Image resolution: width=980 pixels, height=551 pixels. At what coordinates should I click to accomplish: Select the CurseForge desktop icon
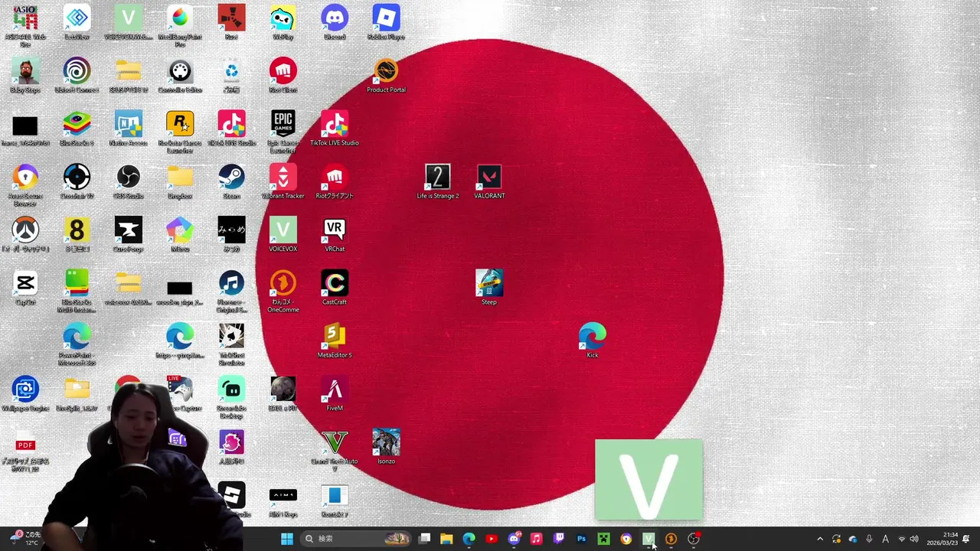tap(129, 234)
